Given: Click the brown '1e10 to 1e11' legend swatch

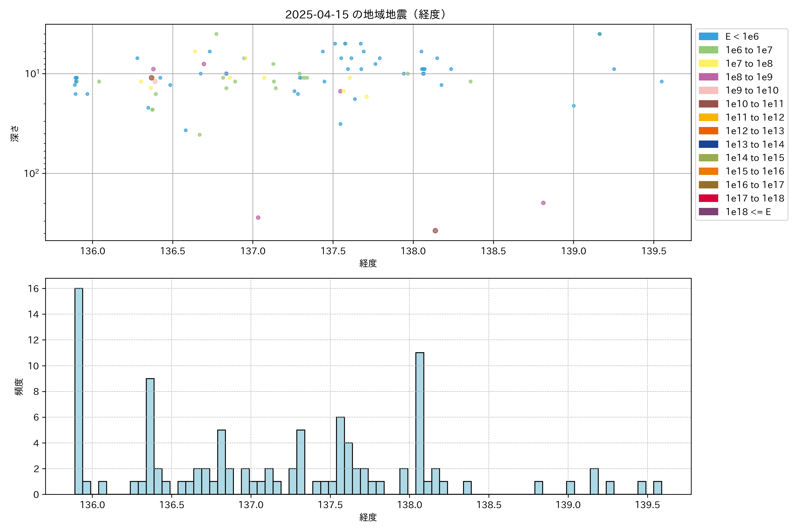Looking at the screenshot, I should 708,104.
